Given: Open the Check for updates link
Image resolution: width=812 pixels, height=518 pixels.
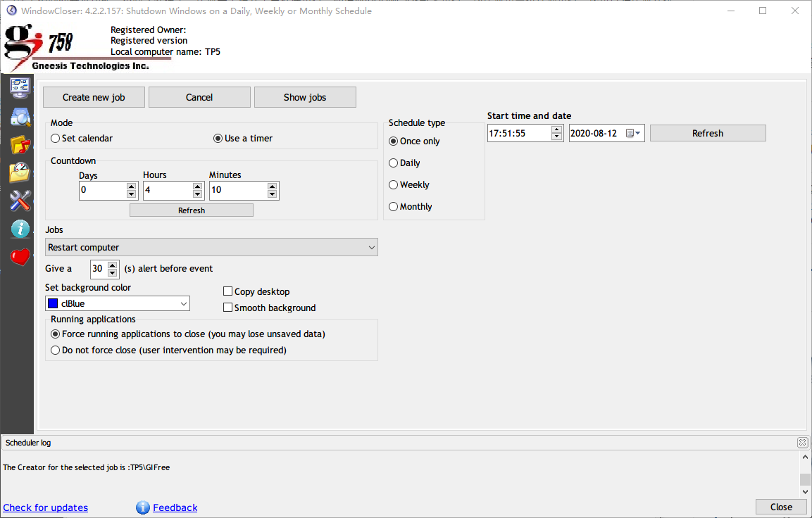Looking at the screenshot, I should click(x=46, y=507).
